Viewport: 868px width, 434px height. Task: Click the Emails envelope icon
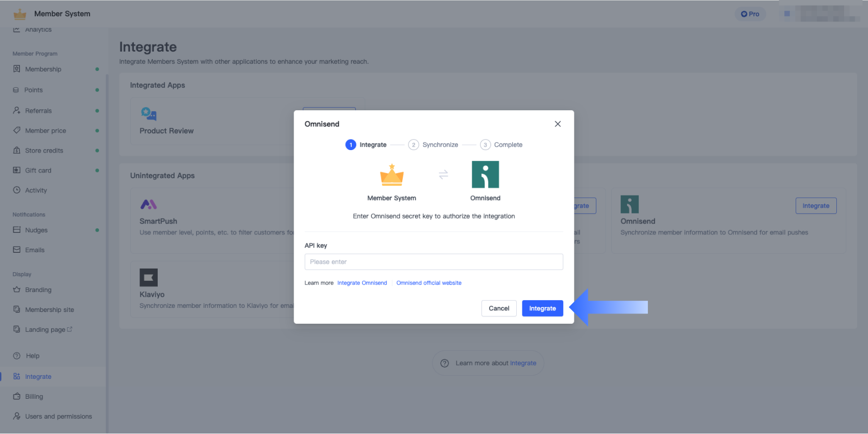pos(17,250)
